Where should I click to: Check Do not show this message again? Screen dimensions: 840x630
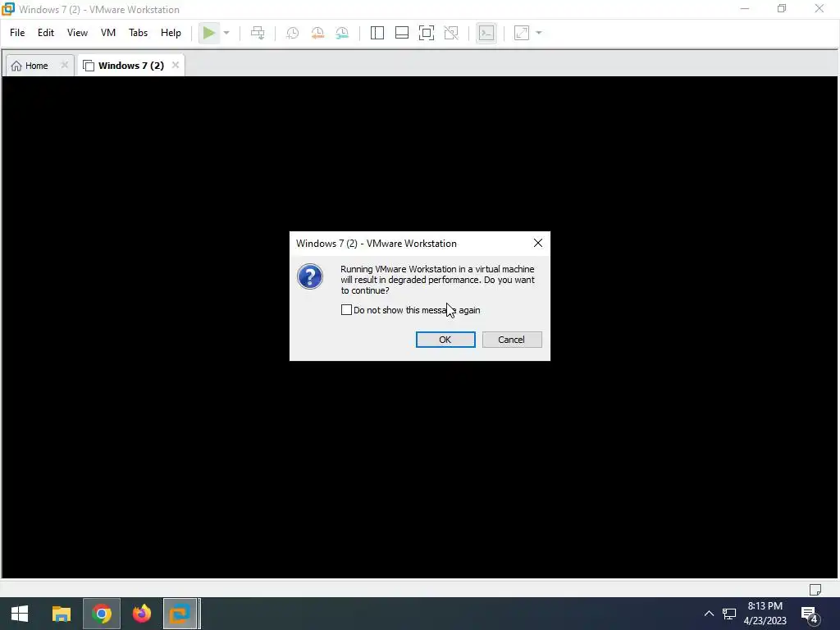pos(346,309)
